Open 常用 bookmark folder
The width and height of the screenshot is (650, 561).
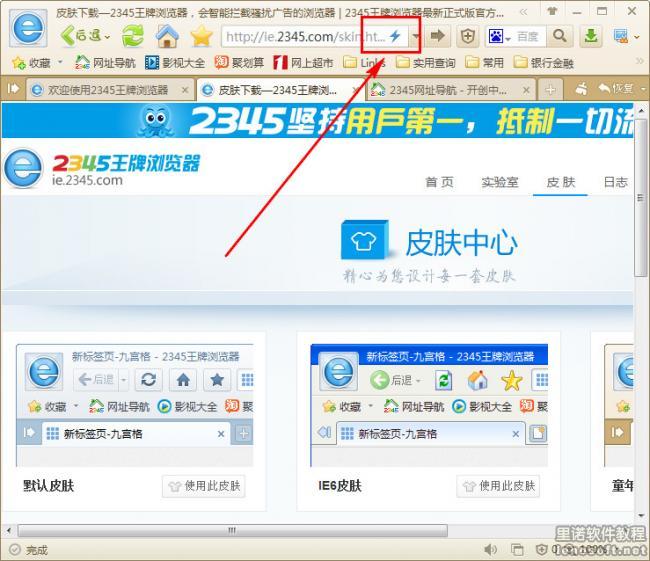[485, 63]
